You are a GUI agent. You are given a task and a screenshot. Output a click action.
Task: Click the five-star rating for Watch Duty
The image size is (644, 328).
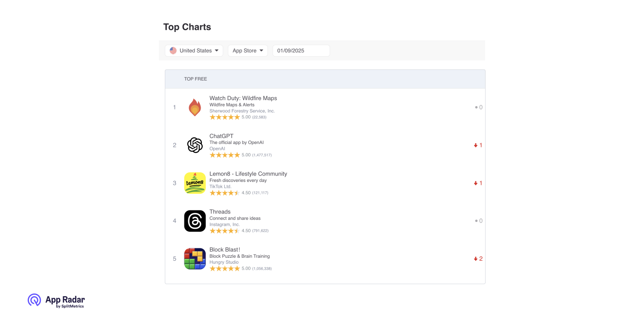point(225,117)
